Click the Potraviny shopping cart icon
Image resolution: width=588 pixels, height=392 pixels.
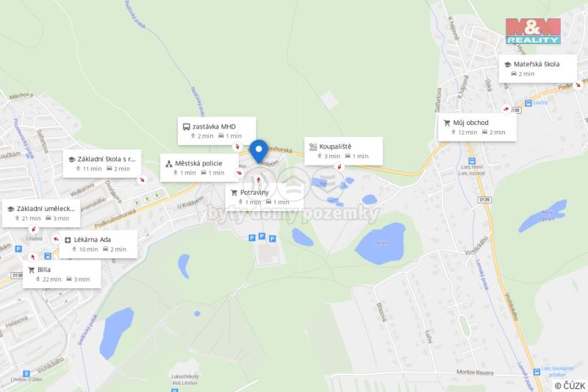click(234, 193)
